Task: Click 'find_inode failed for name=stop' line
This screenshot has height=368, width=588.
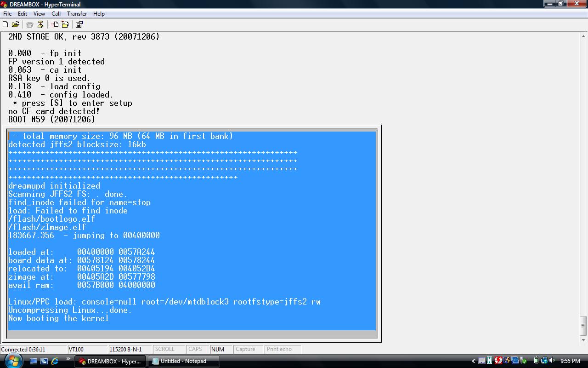Action: 79,202
